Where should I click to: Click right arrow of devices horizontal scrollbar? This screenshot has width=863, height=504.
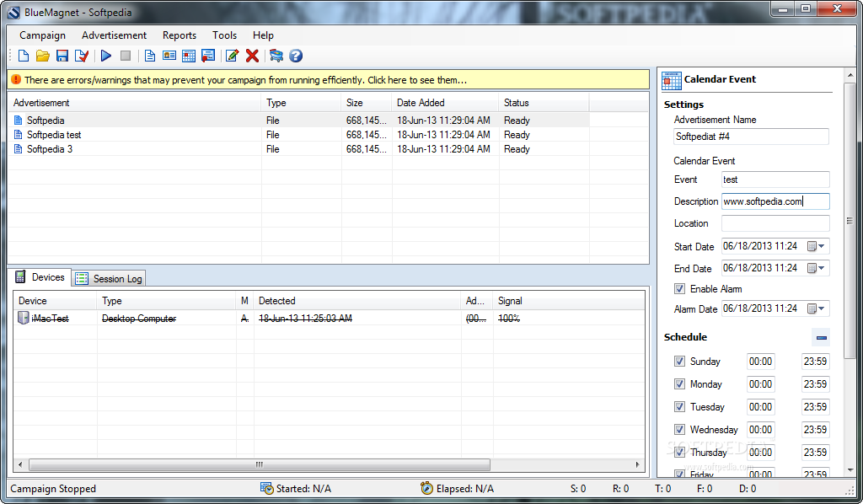coord(638,464)
